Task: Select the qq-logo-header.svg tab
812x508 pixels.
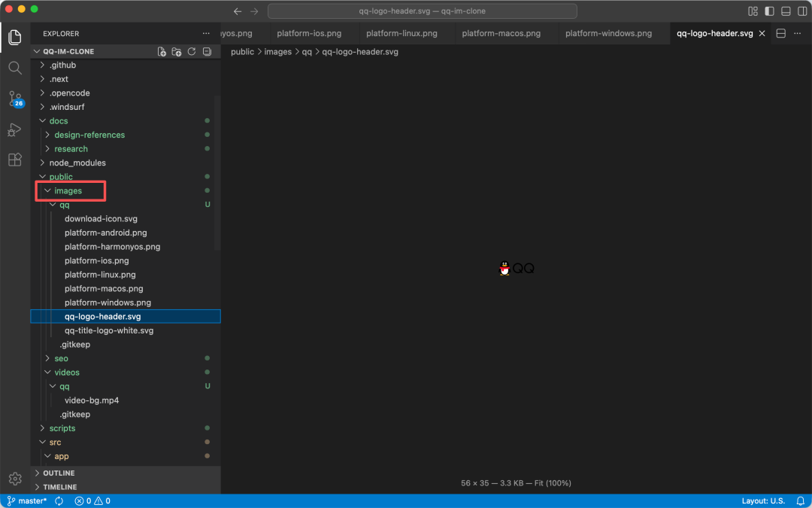Action: tap(715, 34)
